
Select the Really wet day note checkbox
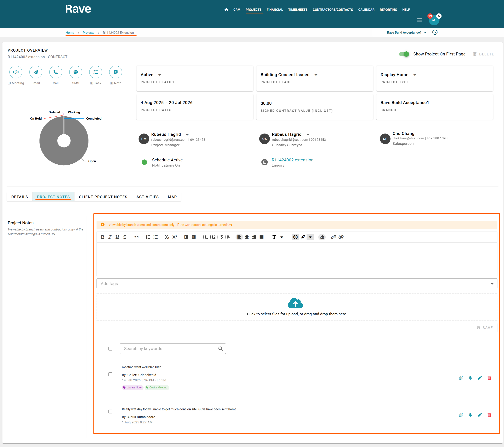tap(110, 412)
